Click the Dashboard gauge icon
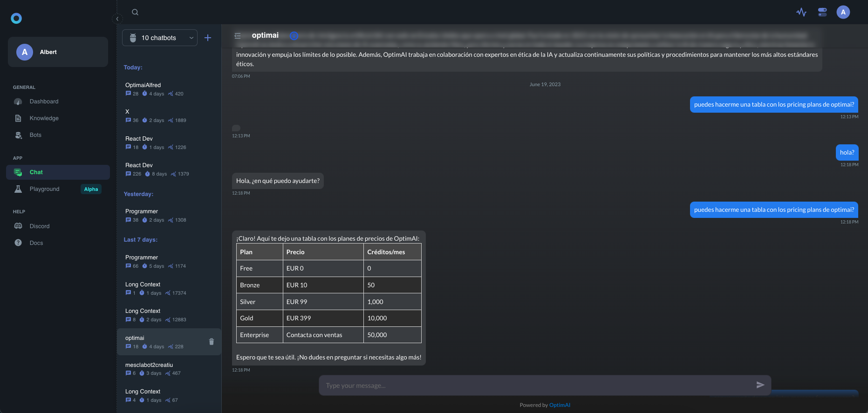Image resolution: width=868 pixels, height=413 pixels. [18, 102]
